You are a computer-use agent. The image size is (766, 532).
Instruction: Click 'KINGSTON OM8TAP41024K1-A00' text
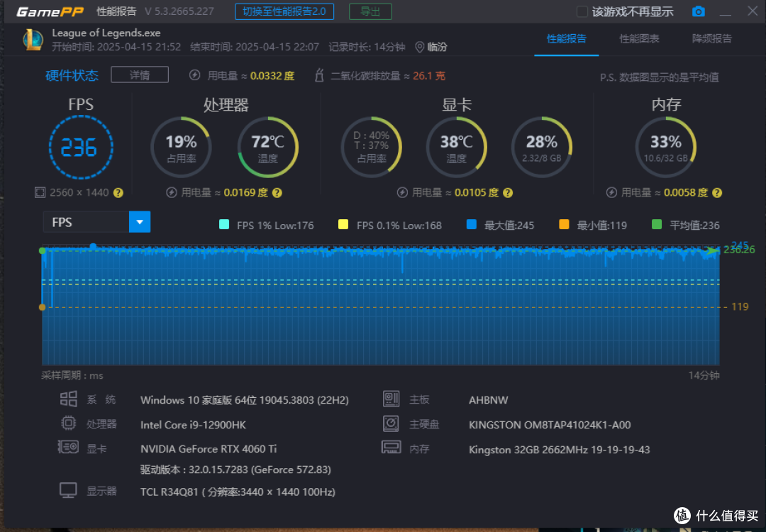pos(550,424)
